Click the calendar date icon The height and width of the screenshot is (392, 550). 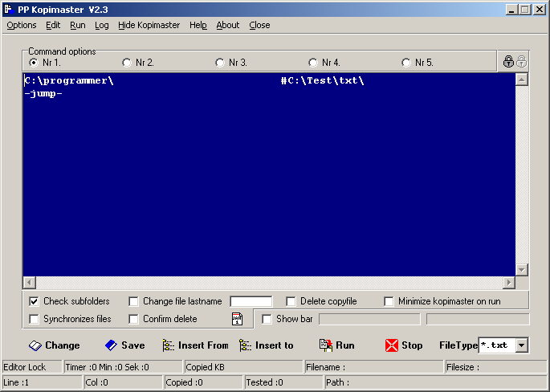coord(237,319)
